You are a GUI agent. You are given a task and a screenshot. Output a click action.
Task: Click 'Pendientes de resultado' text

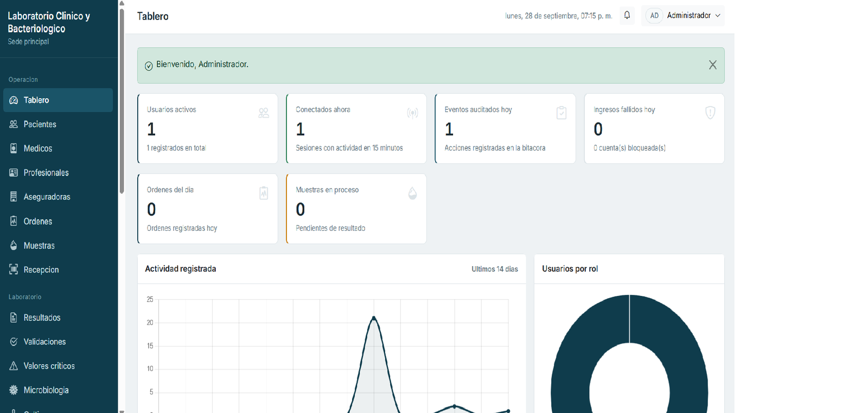click(330, 228)
